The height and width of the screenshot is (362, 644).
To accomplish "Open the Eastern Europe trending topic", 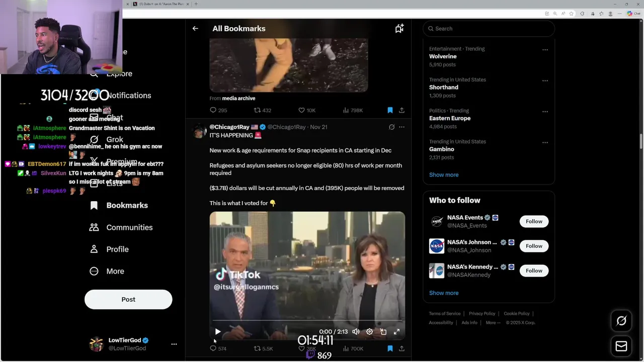I will click(450, 118).
